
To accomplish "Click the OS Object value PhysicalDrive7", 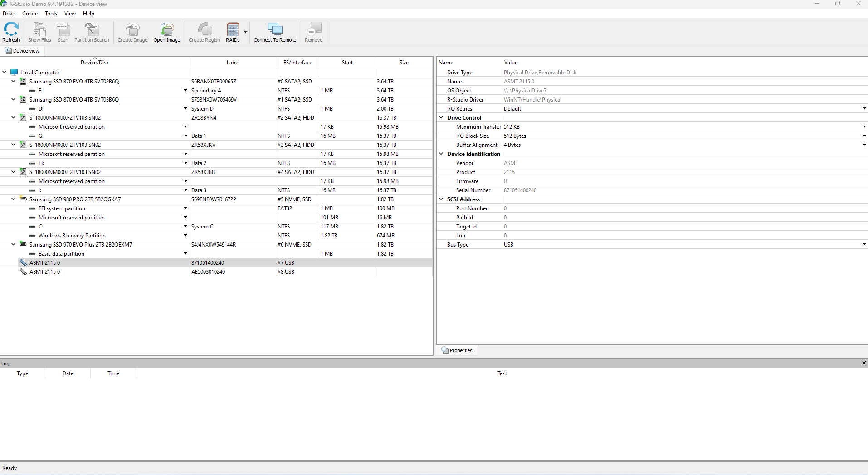I will click(x=525, y=91).
